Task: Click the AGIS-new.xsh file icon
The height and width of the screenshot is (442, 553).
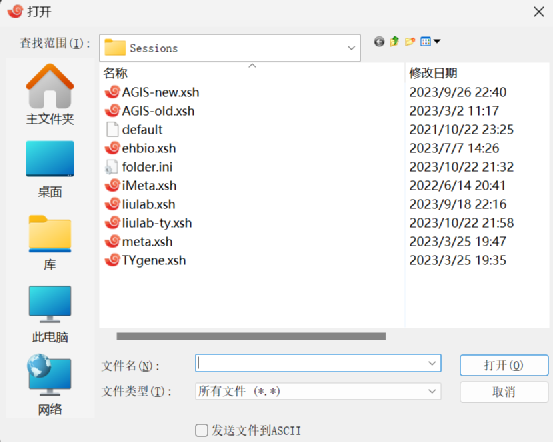Action: [113, 92]
